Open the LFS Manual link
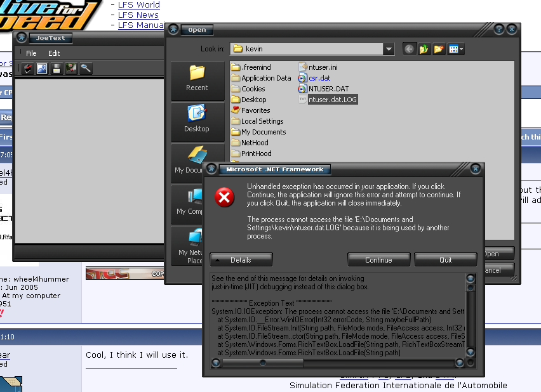The image size is (541, 392). pos(141,25)
